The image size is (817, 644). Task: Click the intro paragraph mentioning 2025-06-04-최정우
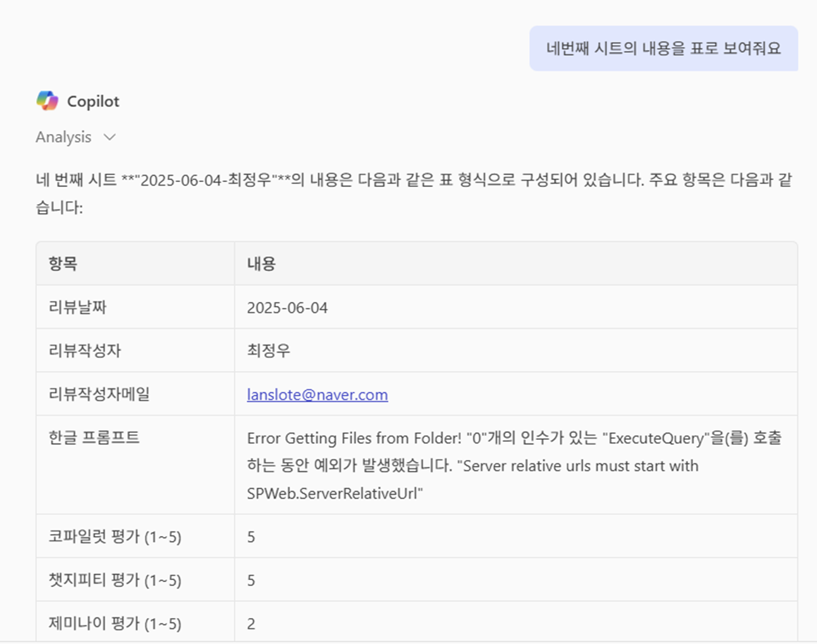pyautogui.click(x=414, y=193)
